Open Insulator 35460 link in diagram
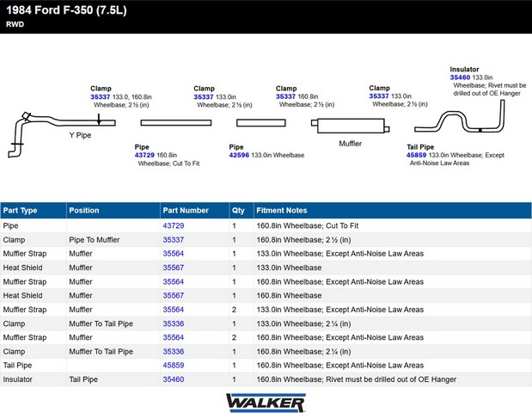This screenshot has width=532, height=413. tap(460, 77)
